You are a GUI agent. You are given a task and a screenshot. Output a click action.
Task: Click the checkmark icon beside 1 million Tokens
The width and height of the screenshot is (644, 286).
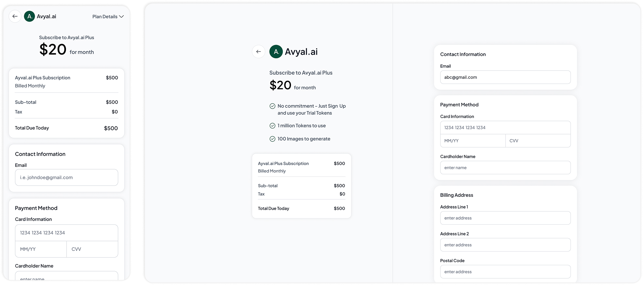[x=272, y=126]
